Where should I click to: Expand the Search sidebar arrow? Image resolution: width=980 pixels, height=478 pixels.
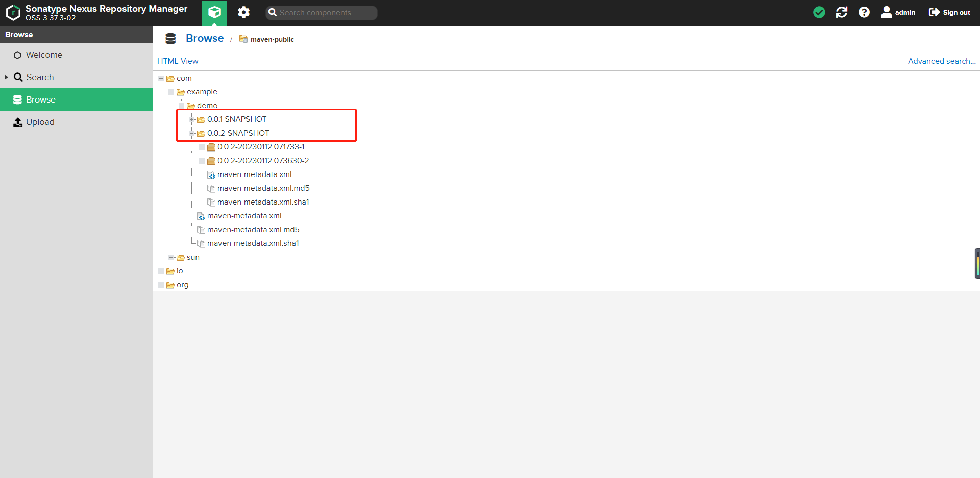click(6, 77)
